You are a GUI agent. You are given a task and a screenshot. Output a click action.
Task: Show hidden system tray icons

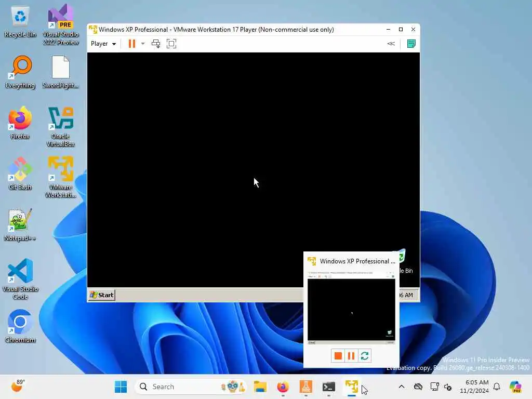click(x=402, y=387)
